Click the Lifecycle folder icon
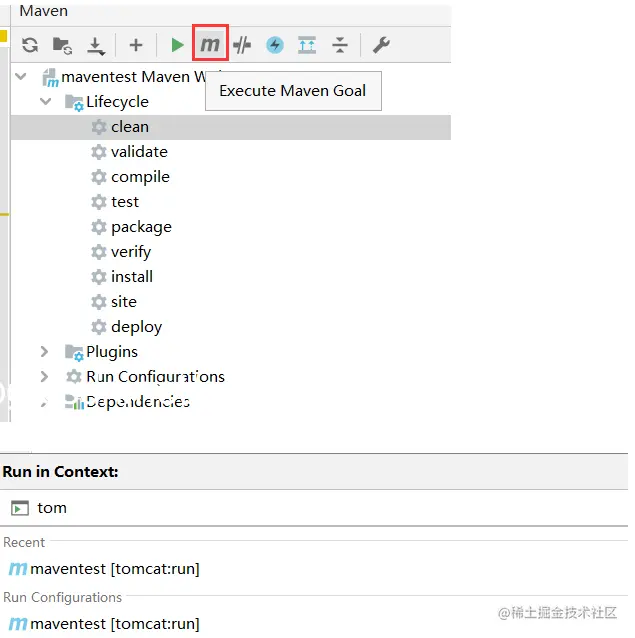This screenshot has width=635, height=638. point(74,103)
